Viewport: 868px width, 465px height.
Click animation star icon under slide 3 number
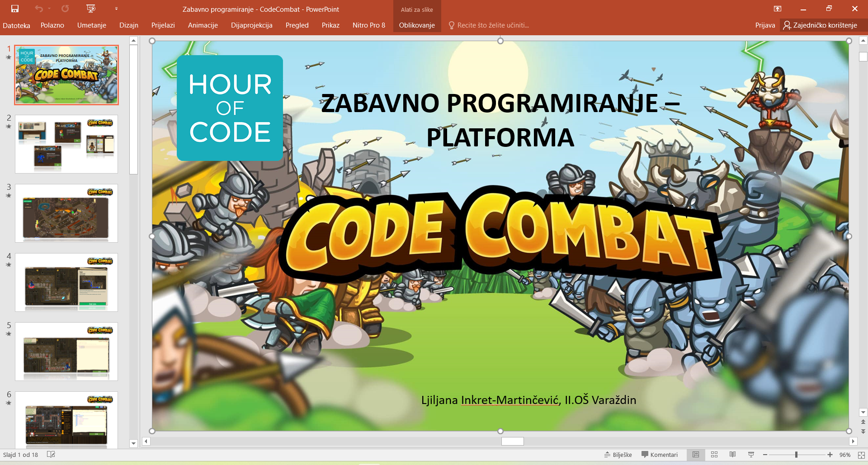pyautogui.click(x=9, y=196)
